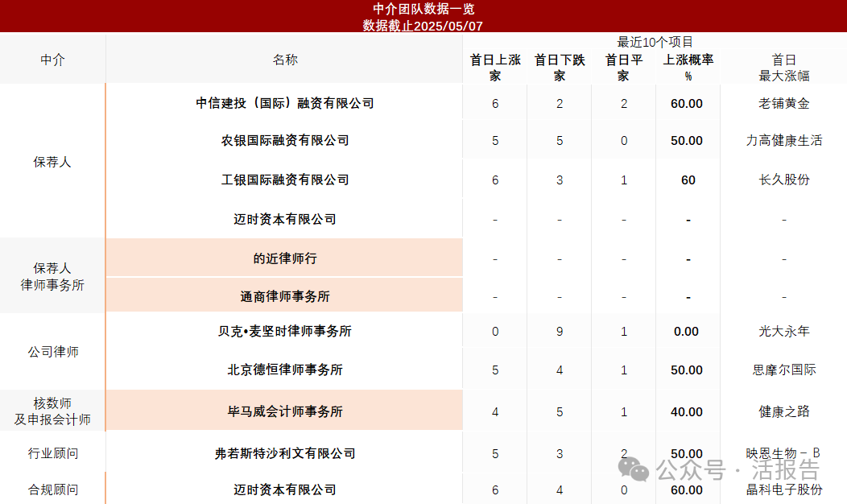Click the 首日平家 column header
The width and height of the screenshot is (847, 504).
click(624, 68)
